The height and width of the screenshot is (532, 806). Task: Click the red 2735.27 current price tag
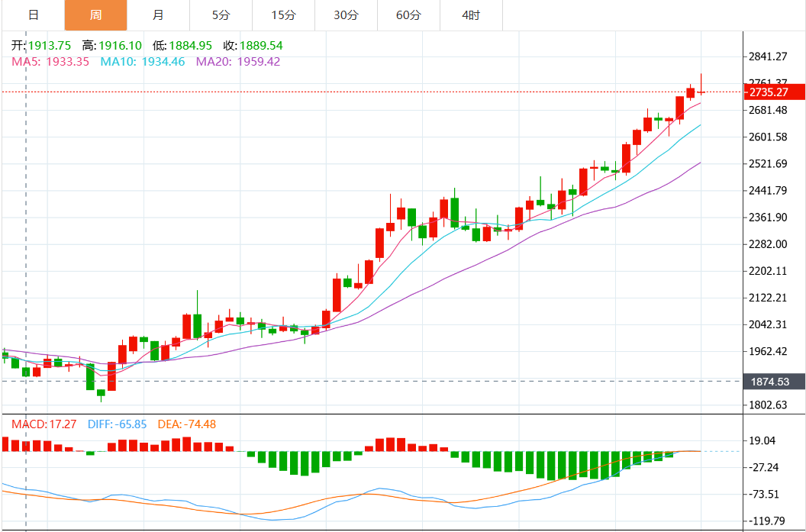[x=773, y=92]
